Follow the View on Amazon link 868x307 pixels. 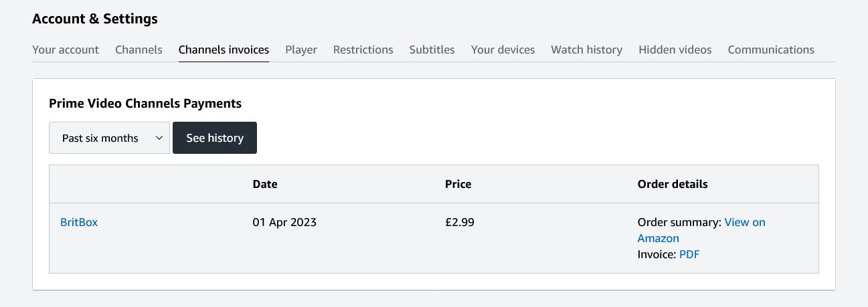tap(745, 222)
